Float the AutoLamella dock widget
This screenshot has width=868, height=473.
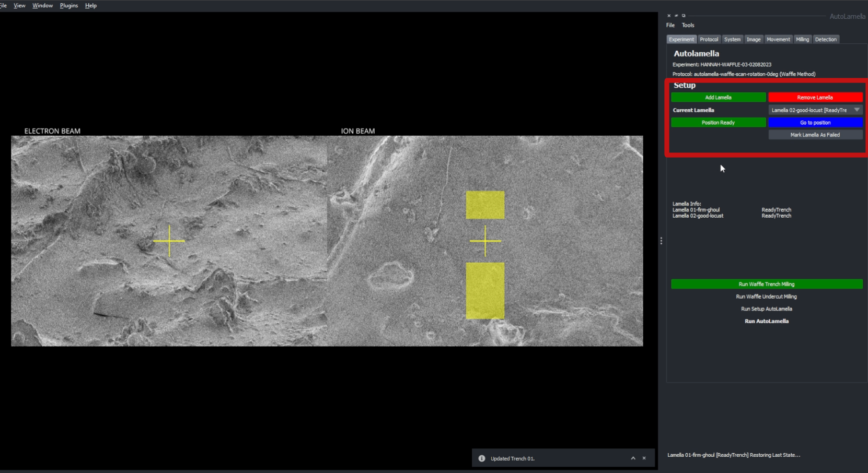pyautogui.click(x=684, y=16)
